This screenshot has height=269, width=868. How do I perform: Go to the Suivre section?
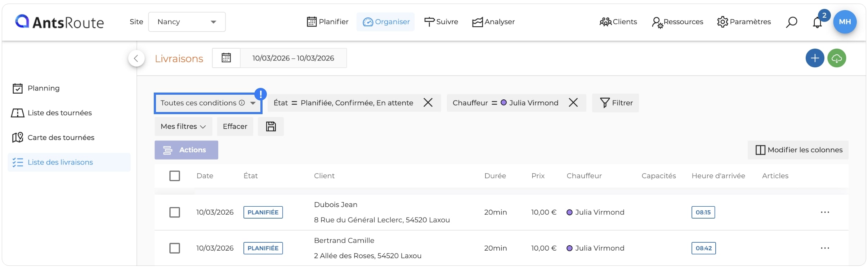coord(441,22)
